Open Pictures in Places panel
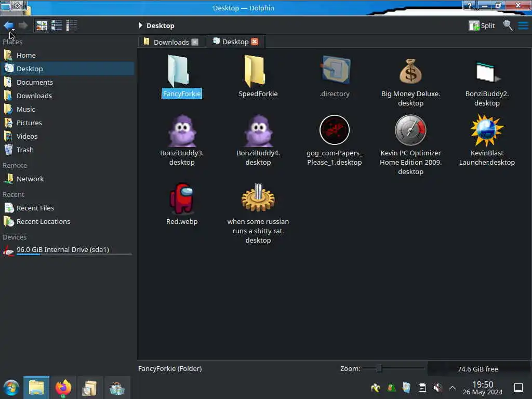The image size is (532, 399). (68, 123)
